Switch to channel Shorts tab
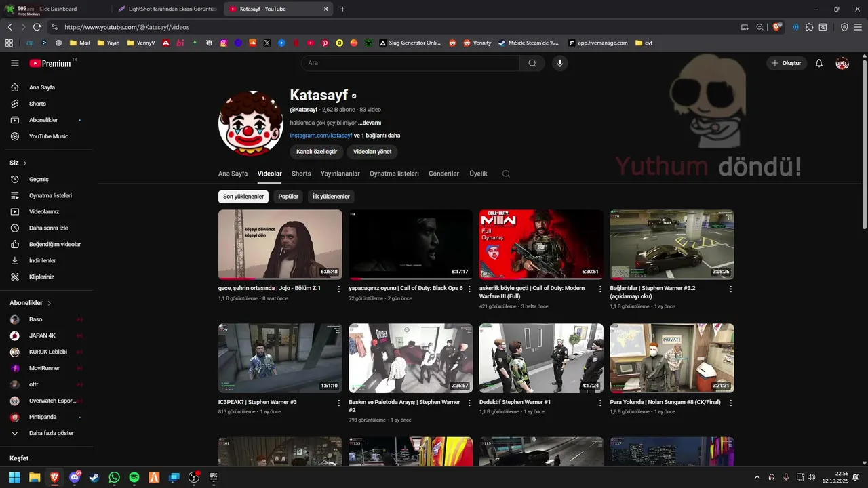The height and width of the screenshot is (488, 868). [x=301, y=174]
